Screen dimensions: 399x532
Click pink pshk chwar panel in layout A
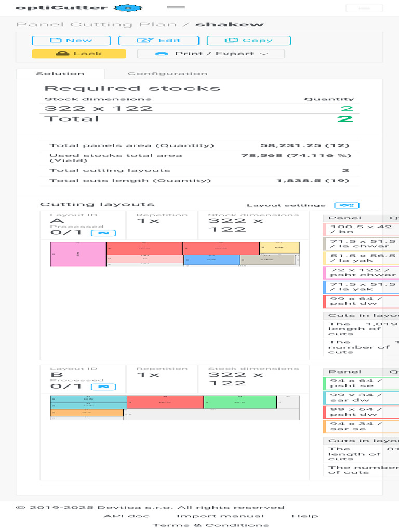click(78, 254)
